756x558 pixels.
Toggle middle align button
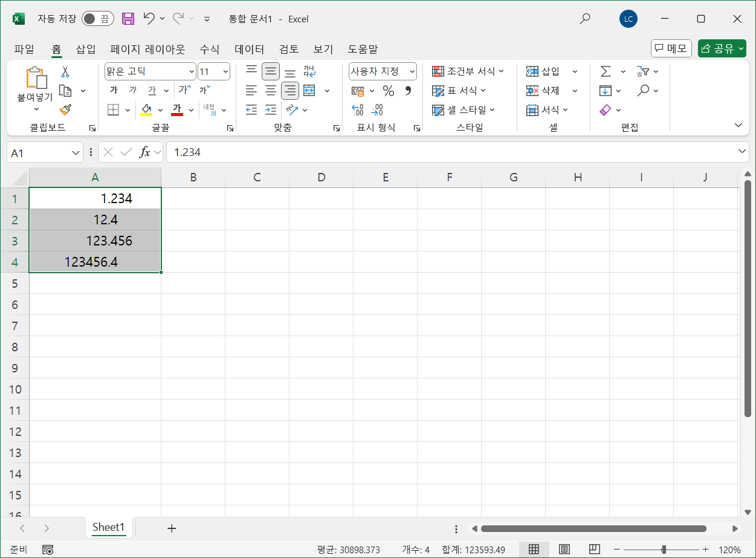pos(271,71)
